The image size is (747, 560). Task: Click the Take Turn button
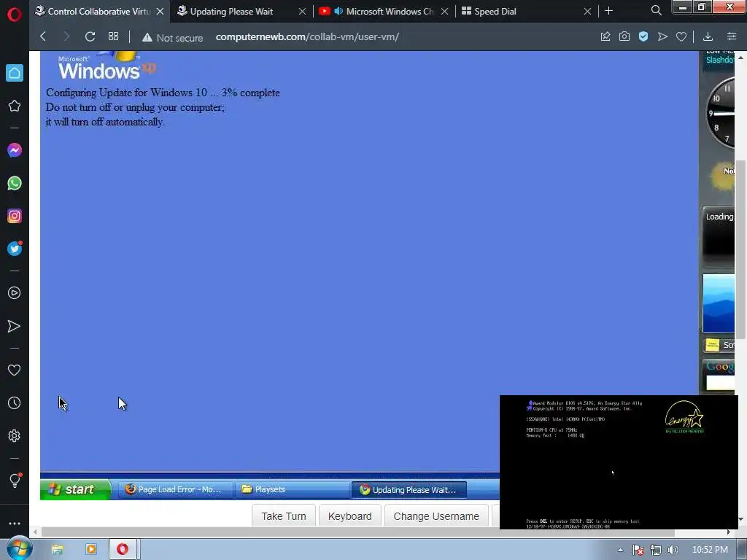[284, 516]
